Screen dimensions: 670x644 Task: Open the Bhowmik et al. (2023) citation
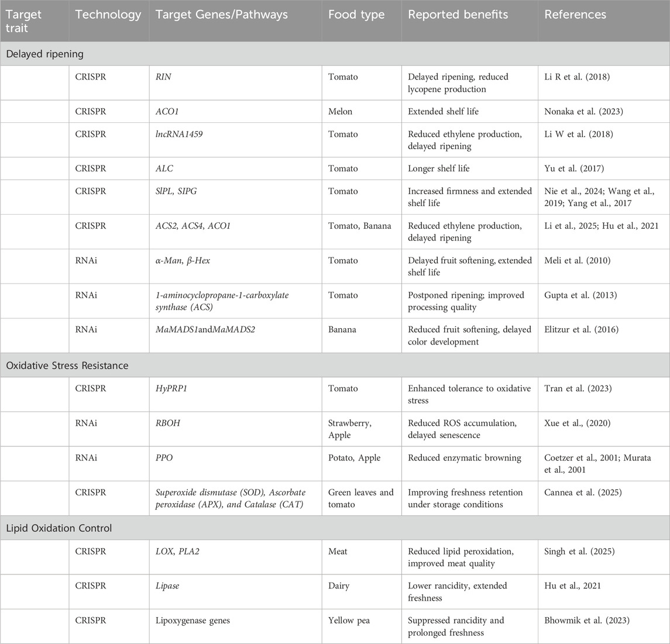pos(586,620)
